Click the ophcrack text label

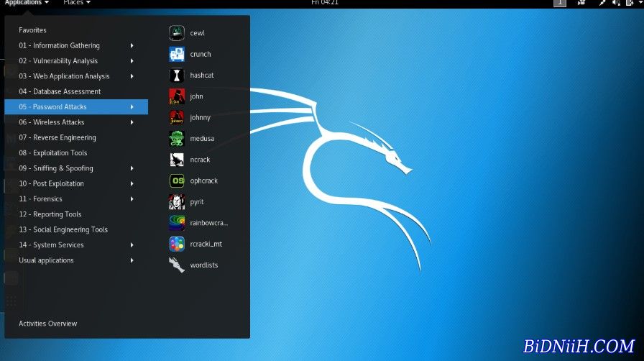(203, 181)
